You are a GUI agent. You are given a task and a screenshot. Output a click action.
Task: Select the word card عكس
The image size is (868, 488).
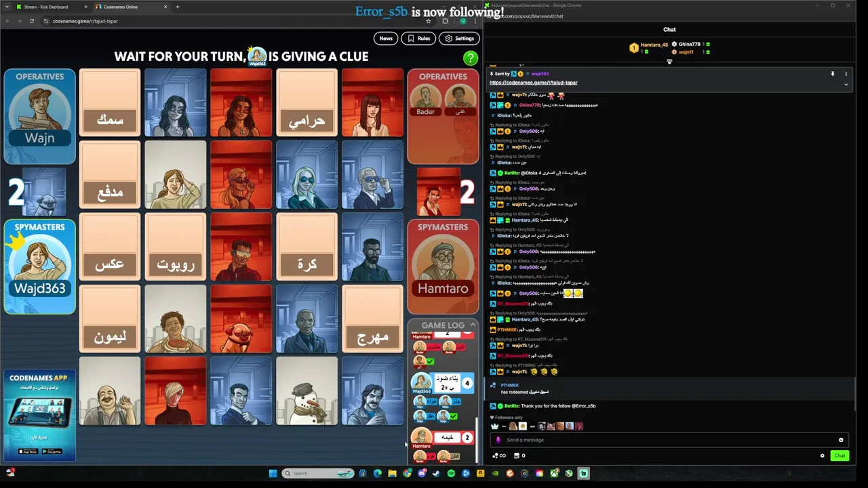[x=110, y=247]
